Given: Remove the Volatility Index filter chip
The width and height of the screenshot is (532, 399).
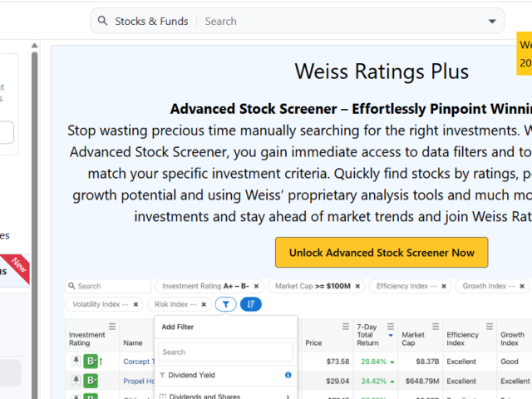Looking at the screenshot, I should tap(135, 304).
